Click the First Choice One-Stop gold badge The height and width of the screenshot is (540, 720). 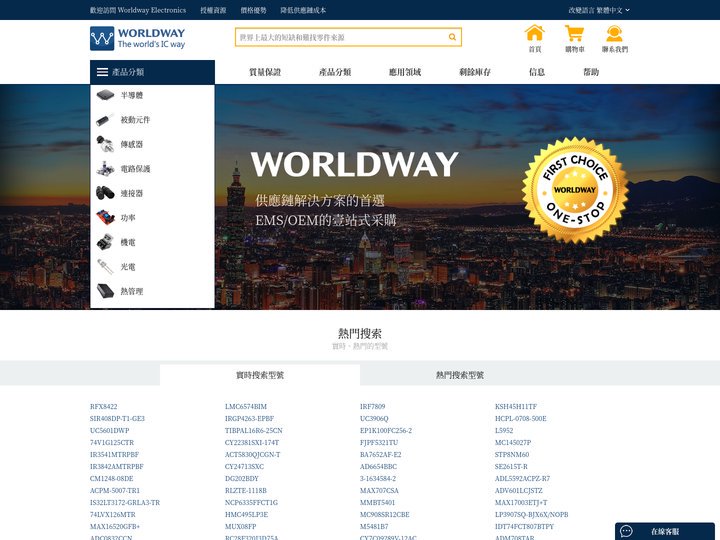click(575, 190)
